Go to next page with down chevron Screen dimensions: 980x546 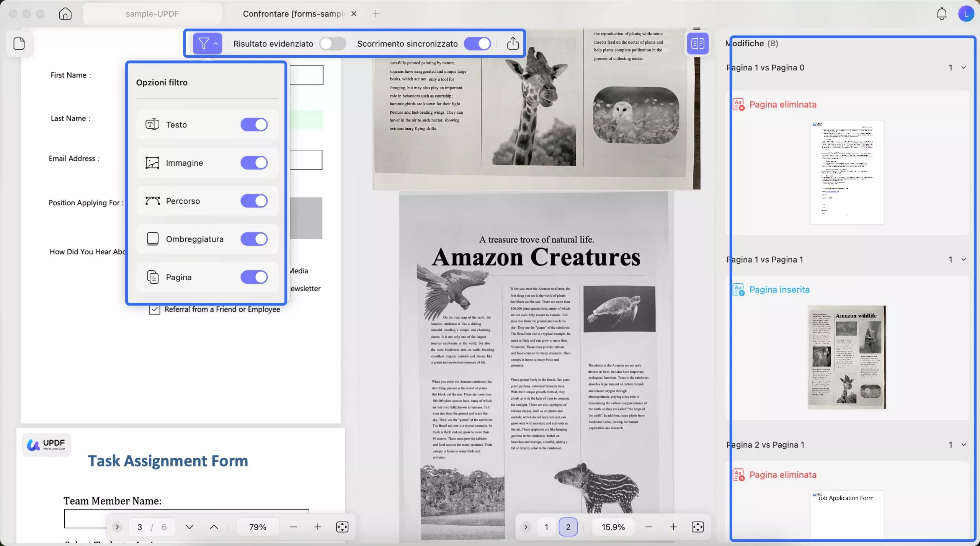coord(189,527)
